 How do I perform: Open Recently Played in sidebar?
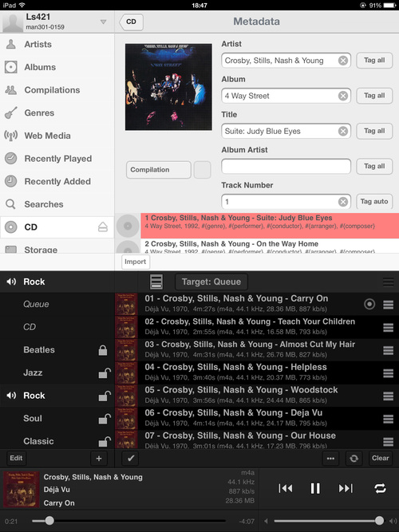[x=58, y=159]
